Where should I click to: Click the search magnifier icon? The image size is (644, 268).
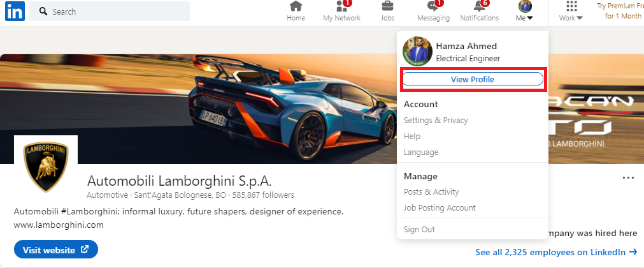click(43, 11)
